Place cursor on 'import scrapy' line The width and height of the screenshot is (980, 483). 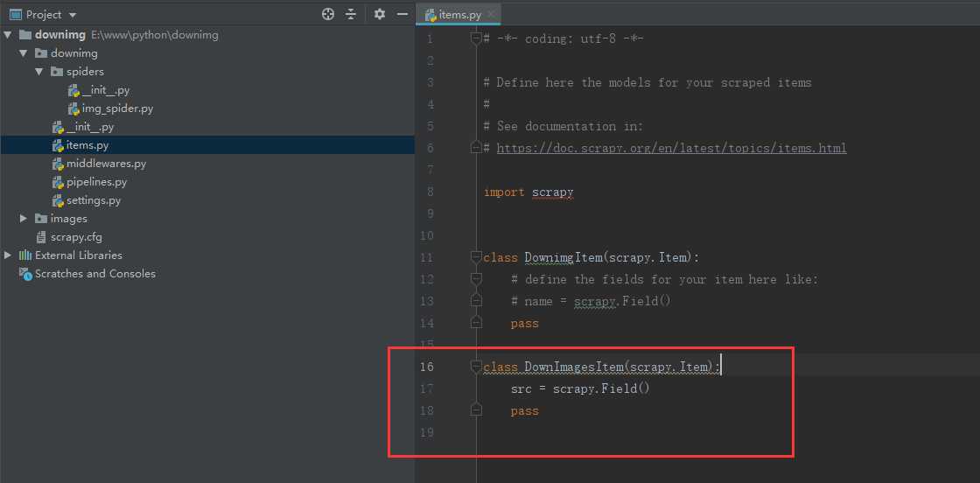coord(528,192)
